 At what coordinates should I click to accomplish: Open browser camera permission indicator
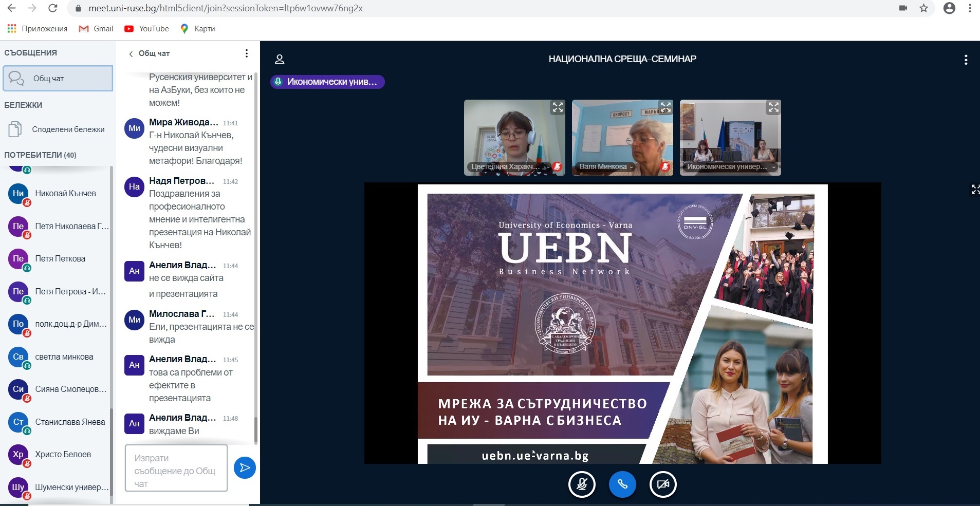pos(903,8)
